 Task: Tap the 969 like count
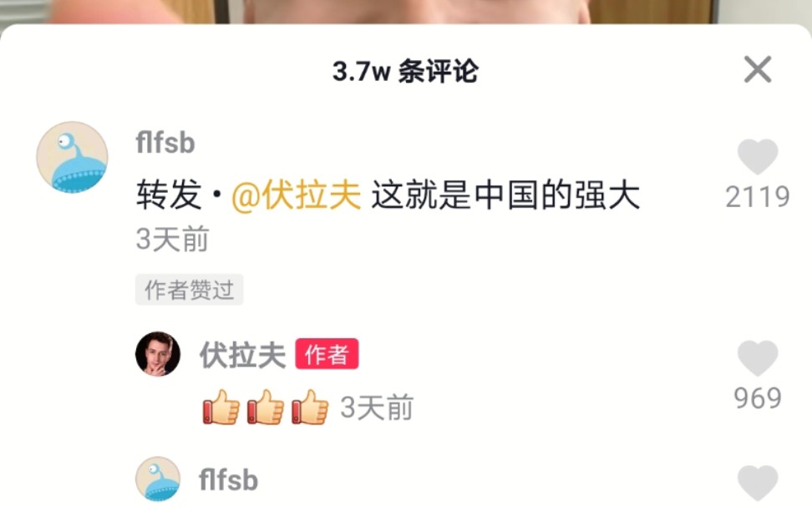click(758, 398)
